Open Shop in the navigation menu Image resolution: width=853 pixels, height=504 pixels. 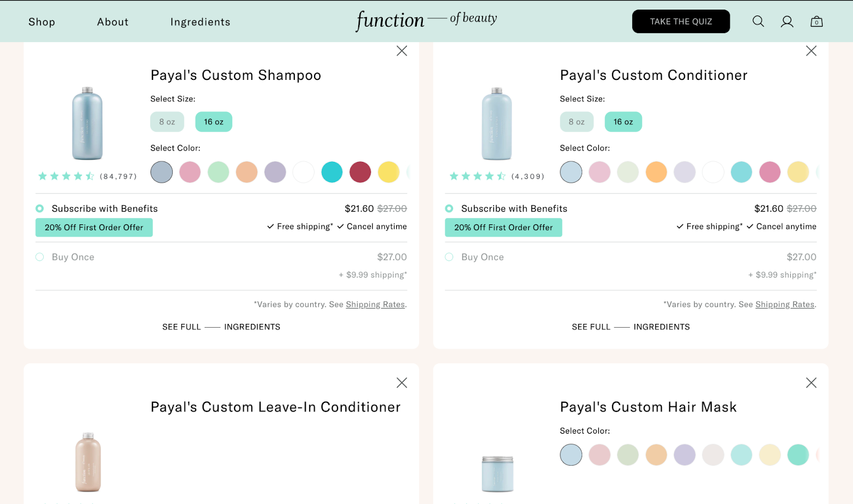click(x=42, y=22)
